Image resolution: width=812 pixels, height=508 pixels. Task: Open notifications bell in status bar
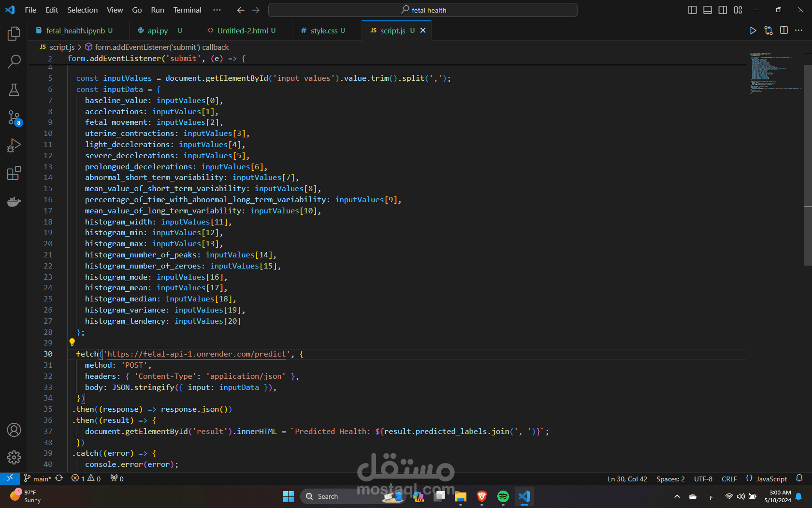pyautogui.click(x=799, y=478)
